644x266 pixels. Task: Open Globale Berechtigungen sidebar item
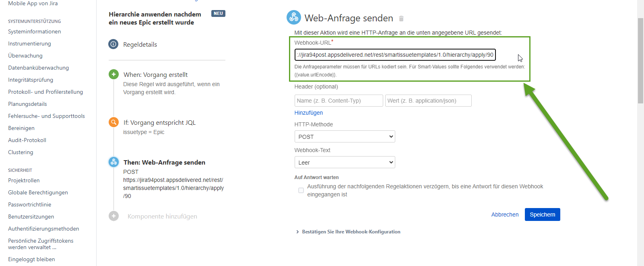coord(38,192)
